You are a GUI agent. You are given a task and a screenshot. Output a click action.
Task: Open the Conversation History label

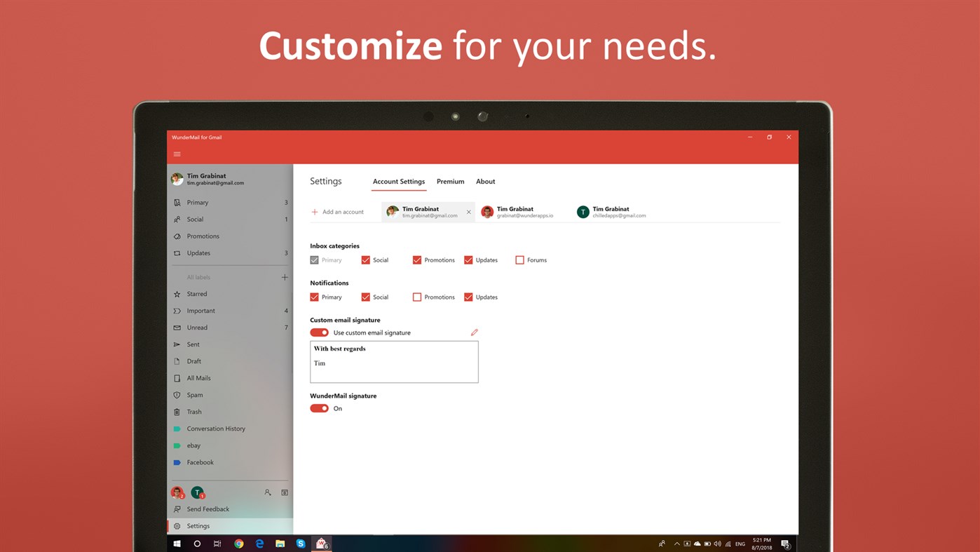(215, 428)
